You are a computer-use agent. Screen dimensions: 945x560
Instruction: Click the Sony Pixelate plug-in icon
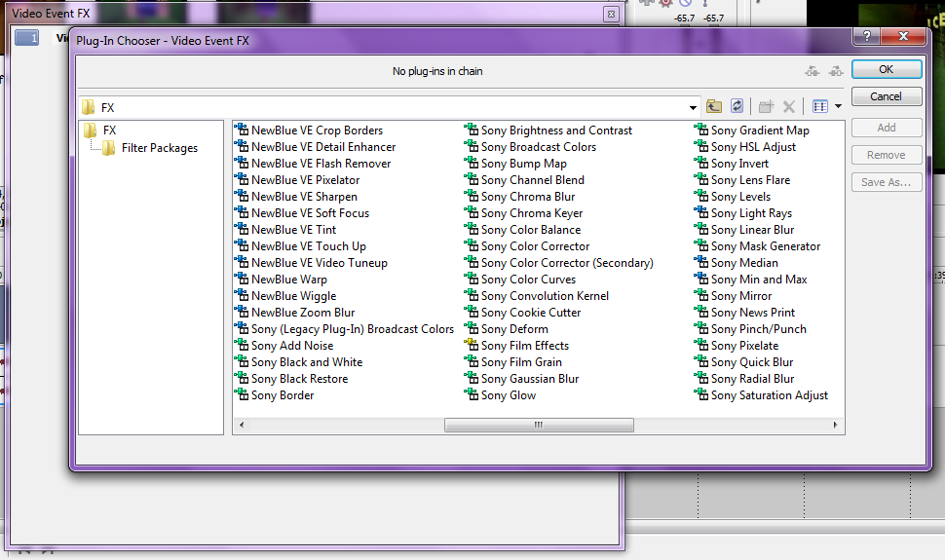(700, 345)
